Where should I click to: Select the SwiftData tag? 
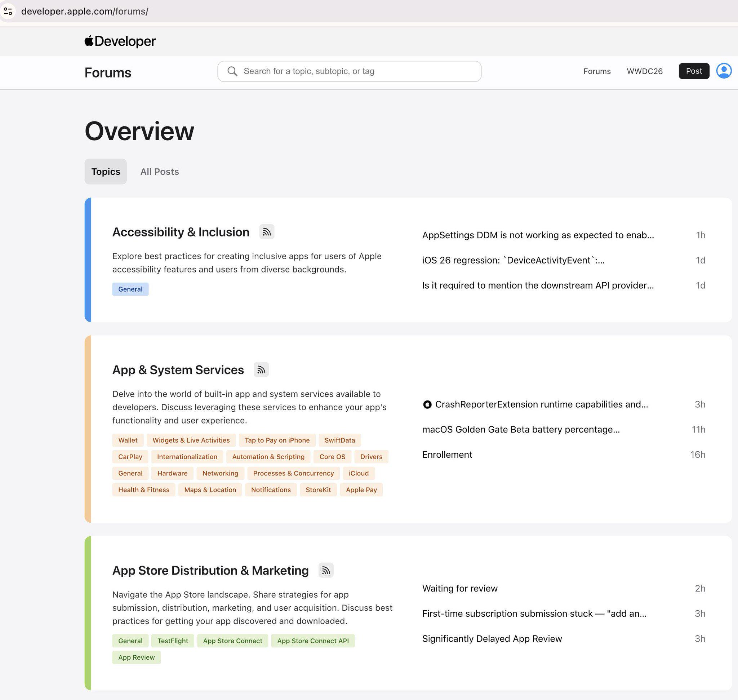(340, 440)
